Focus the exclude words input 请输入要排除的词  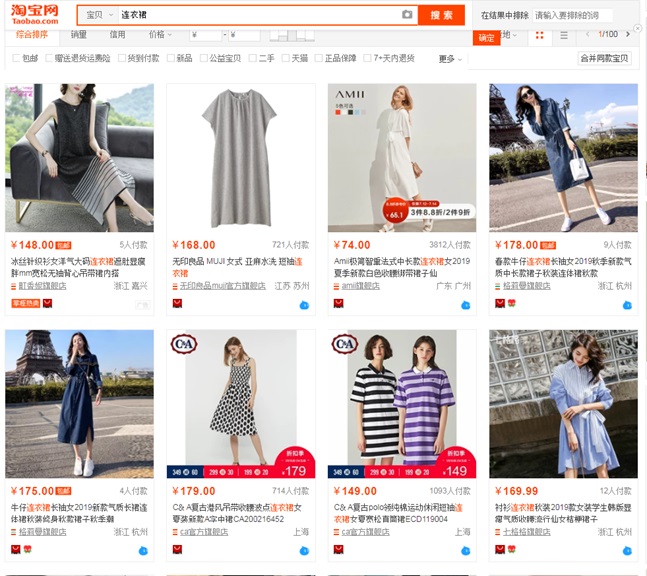click(572, 16)
